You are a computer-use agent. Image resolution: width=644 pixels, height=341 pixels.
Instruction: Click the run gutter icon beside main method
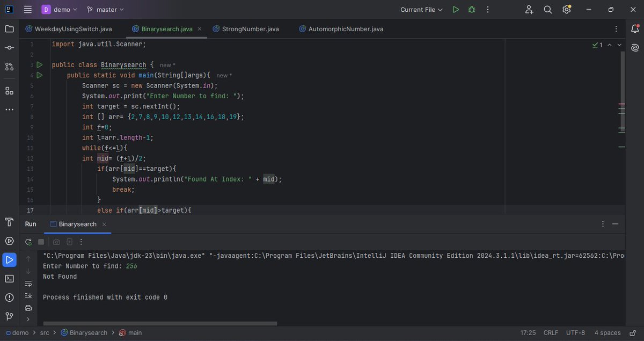click(39, 75)
